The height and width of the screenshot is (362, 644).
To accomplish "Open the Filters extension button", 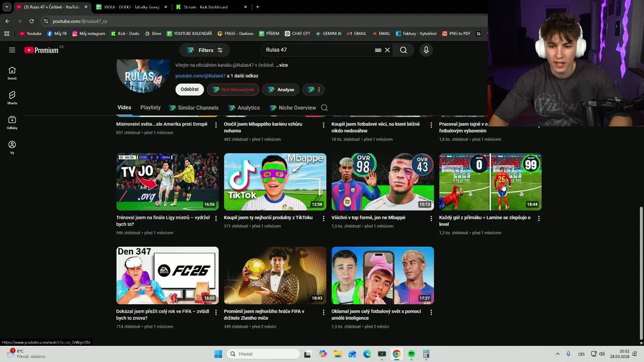I will click(x=205, y=50).
